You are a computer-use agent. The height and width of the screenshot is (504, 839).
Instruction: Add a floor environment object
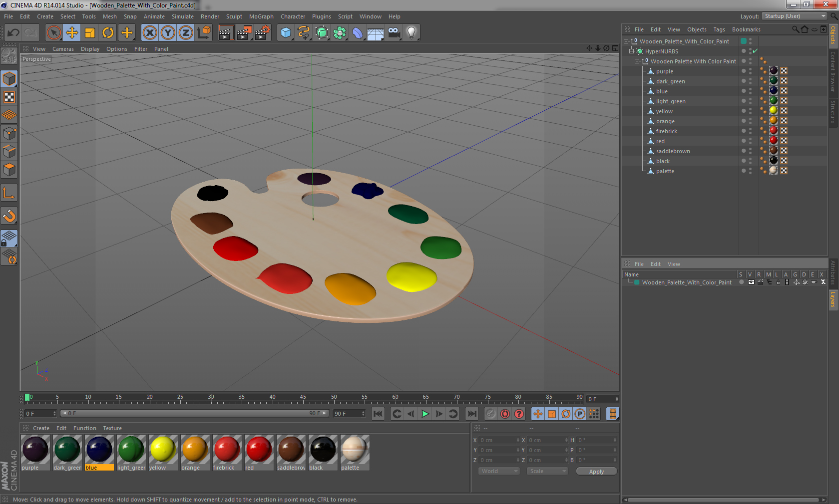click(376, 33)
